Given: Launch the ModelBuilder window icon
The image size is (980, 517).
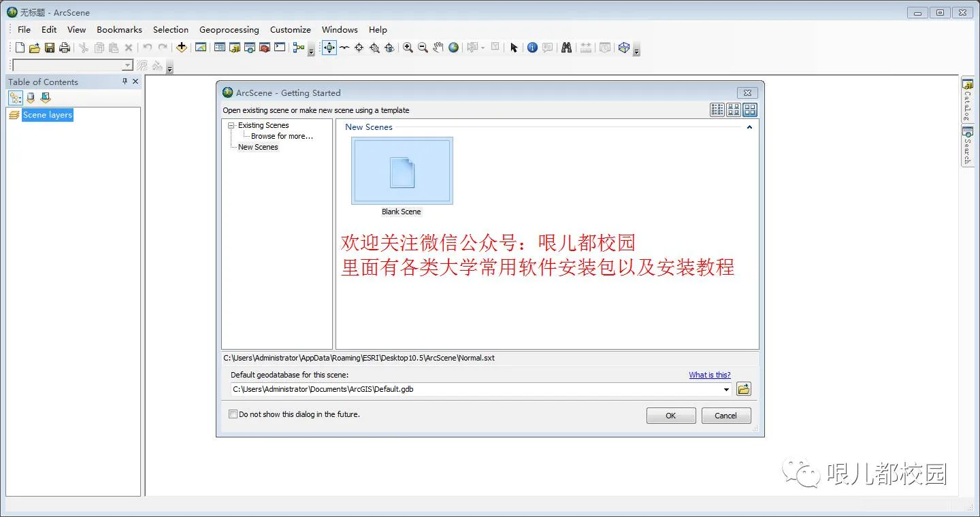Looking at the screenshot, I should click(x=298, y=48).
